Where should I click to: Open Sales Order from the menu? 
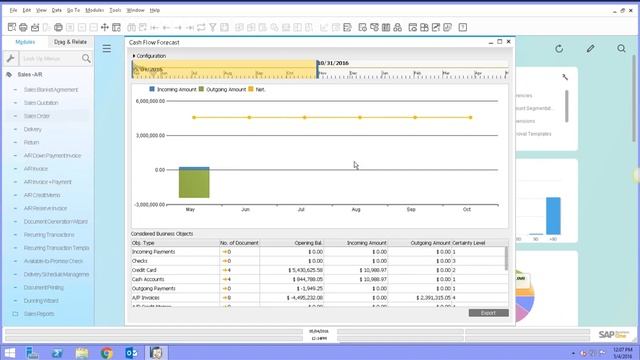coord(36,116)
